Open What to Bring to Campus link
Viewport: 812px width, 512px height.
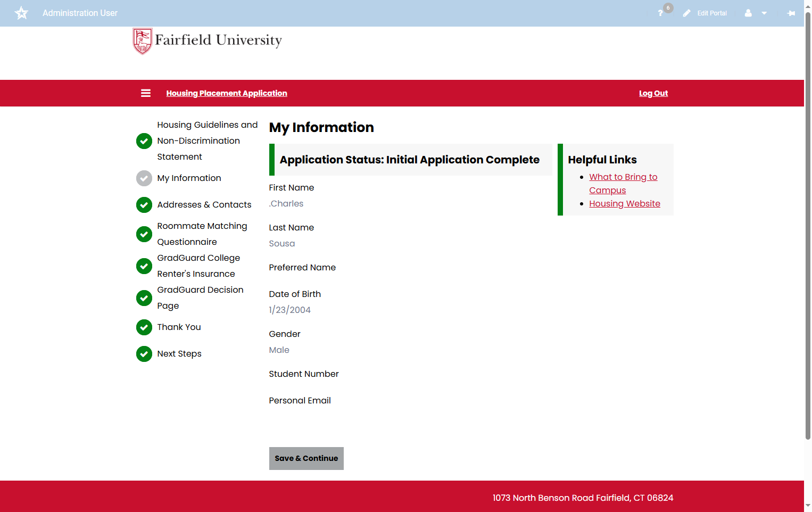(623, 184)
